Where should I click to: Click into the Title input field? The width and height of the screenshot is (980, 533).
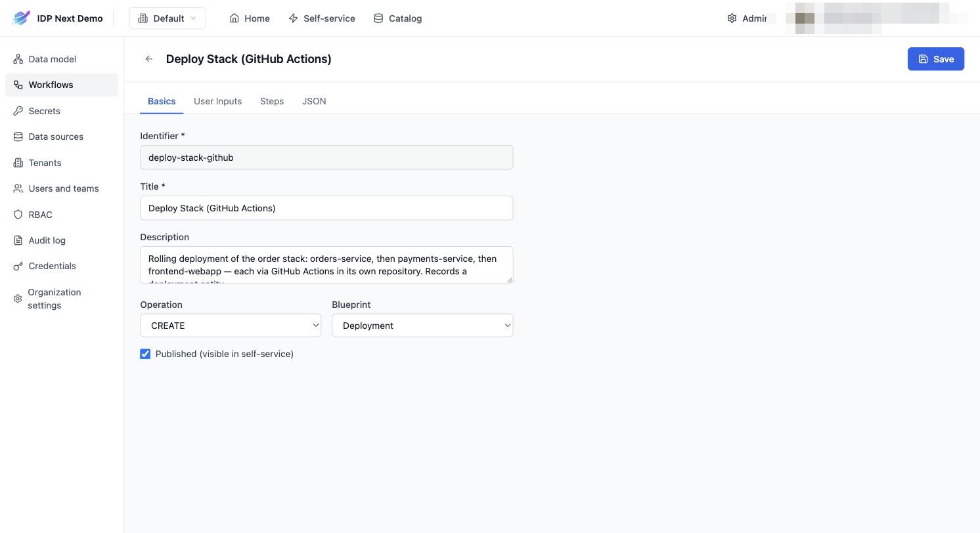click(x=326, y=208)
